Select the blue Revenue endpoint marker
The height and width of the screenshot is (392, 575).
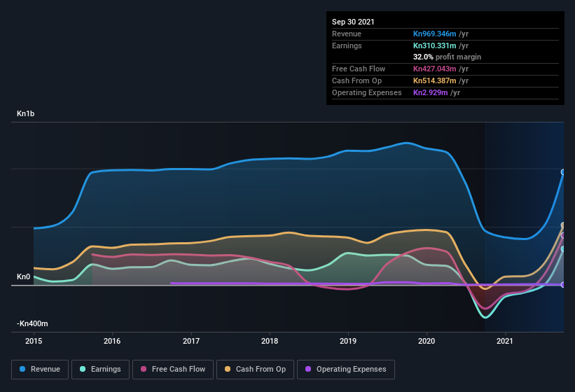click(563, 172)
